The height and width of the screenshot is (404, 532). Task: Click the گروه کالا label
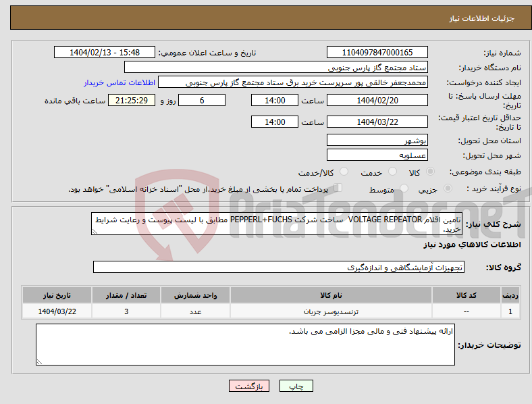504,267
